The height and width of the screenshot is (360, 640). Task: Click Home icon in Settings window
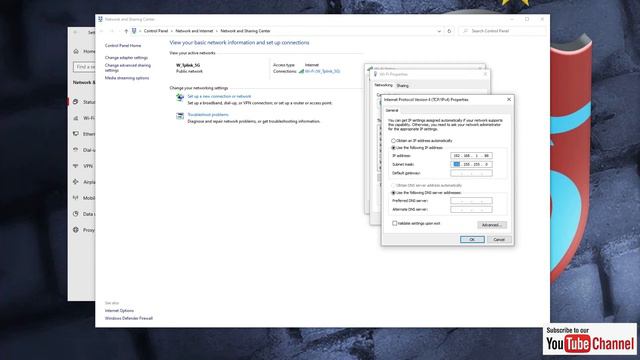point(76,51)
